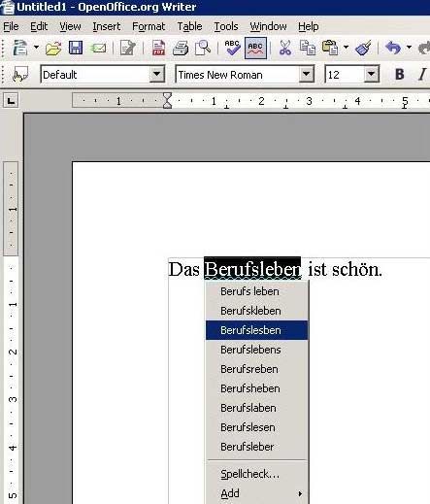The width and height of the screenshot is (430, 504).
Task: Open the Help menu
Action: click(x=309, y=26)
